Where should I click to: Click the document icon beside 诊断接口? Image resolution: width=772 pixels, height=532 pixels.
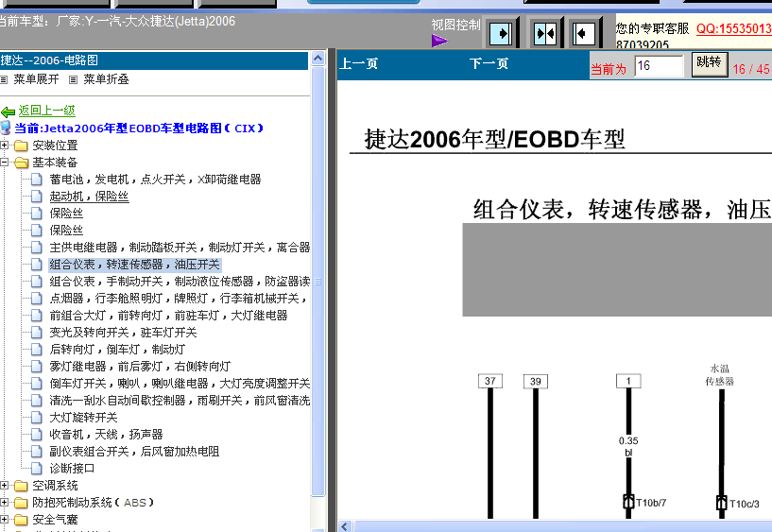click(37, 469)
